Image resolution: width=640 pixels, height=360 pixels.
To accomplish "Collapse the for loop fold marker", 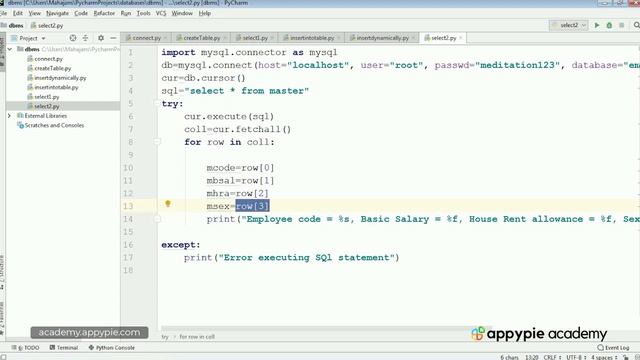I will 157,142.
